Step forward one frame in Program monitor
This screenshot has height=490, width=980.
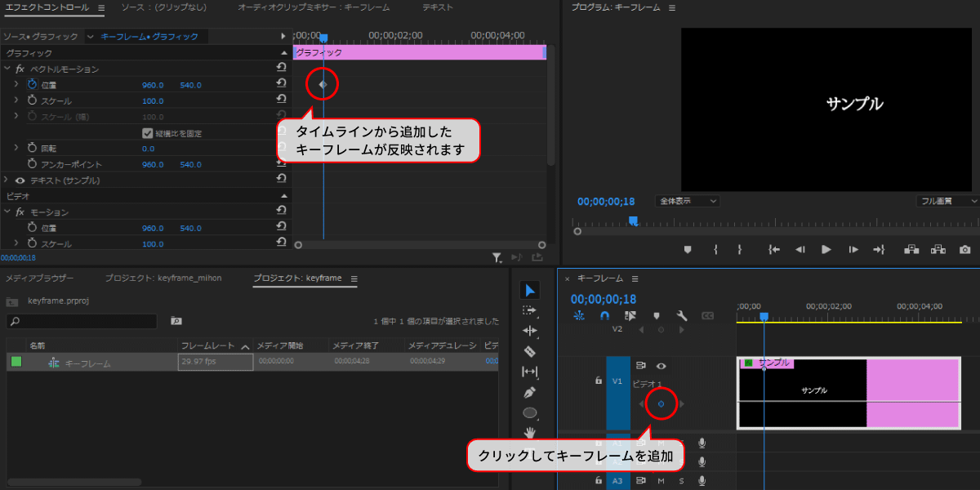click(853, 249)
